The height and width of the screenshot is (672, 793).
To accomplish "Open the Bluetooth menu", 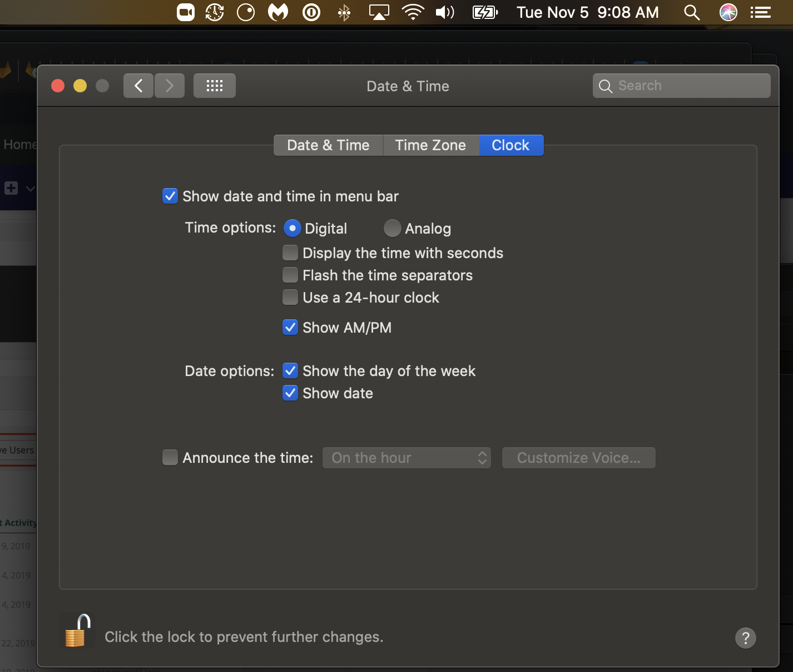I will [x=344, y=12].
